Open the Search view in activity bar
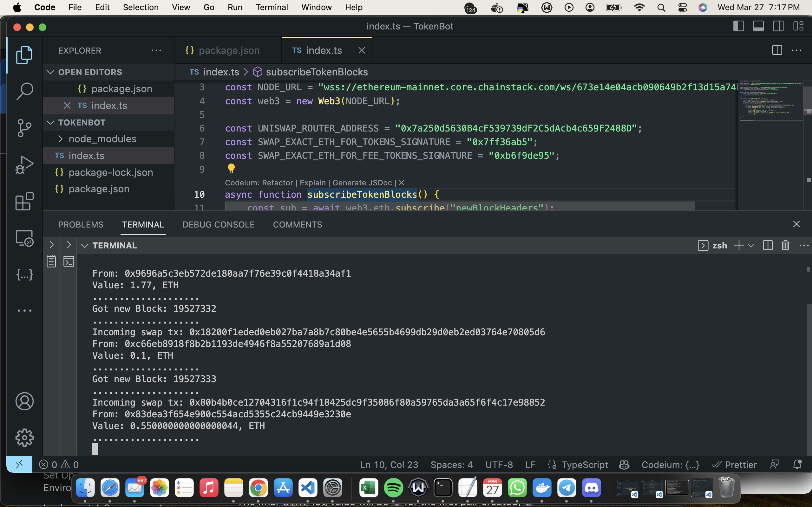Viewport: 812px width, 507px height. 24,91
